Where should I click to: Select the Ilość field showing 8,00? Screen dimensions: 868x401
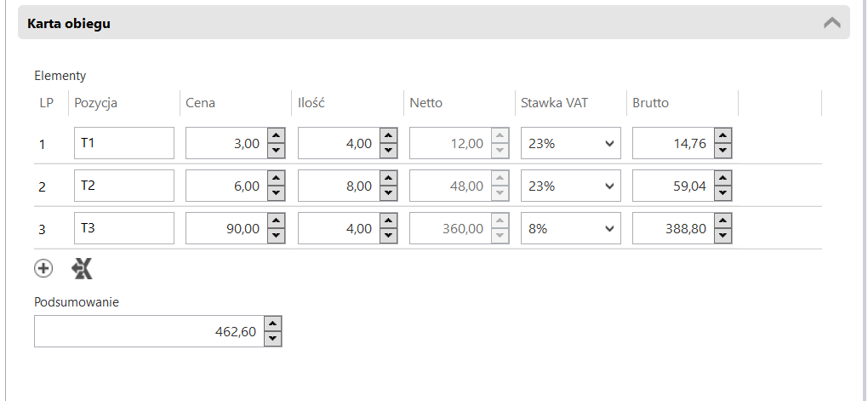click(x=338, y=186)
